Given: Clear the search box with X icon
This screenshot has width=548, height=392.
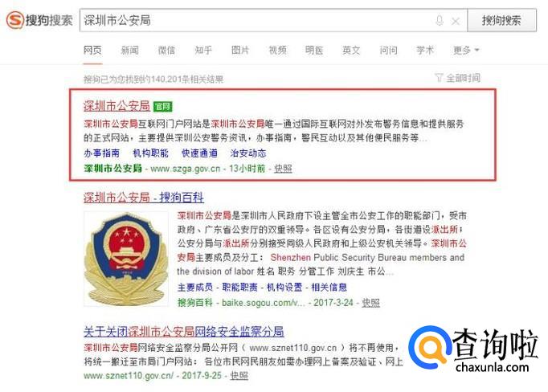Looking at the screenshot, I should (x=456, y=22).
